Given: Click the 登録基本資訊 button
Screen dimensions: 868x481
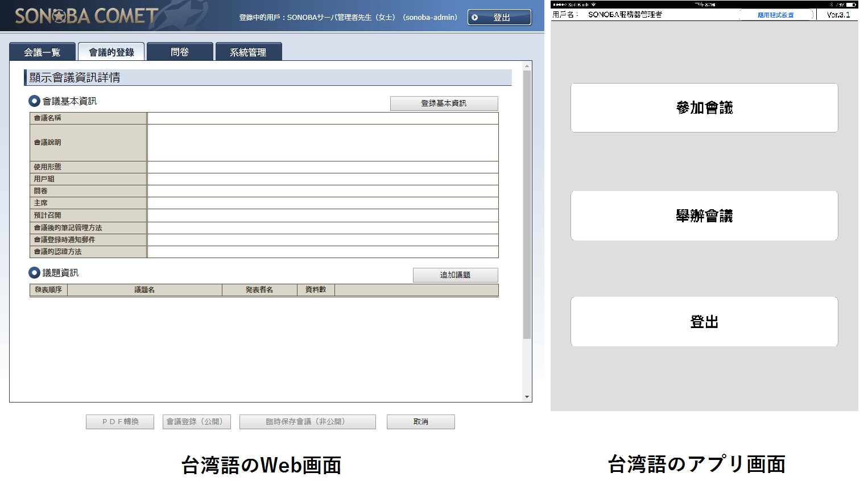Looking at the screenshot, I should tap(444, 103).
